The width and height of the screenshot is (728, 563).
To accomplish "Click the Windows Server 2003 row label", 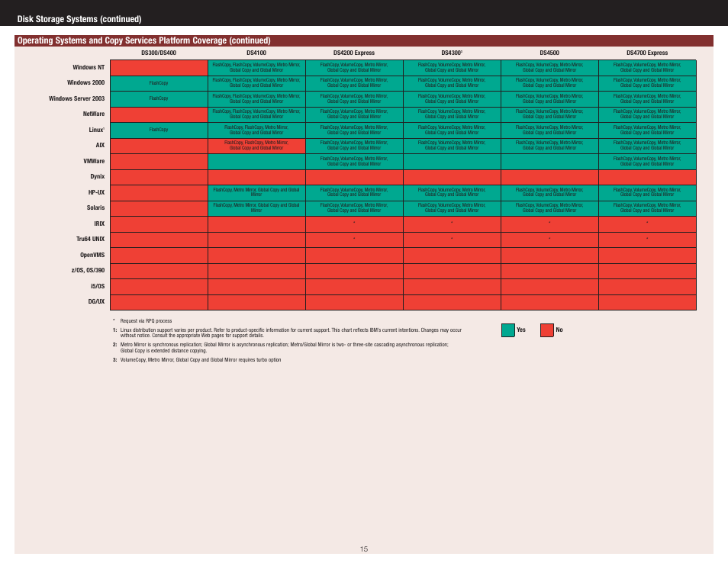I will 76,98.
